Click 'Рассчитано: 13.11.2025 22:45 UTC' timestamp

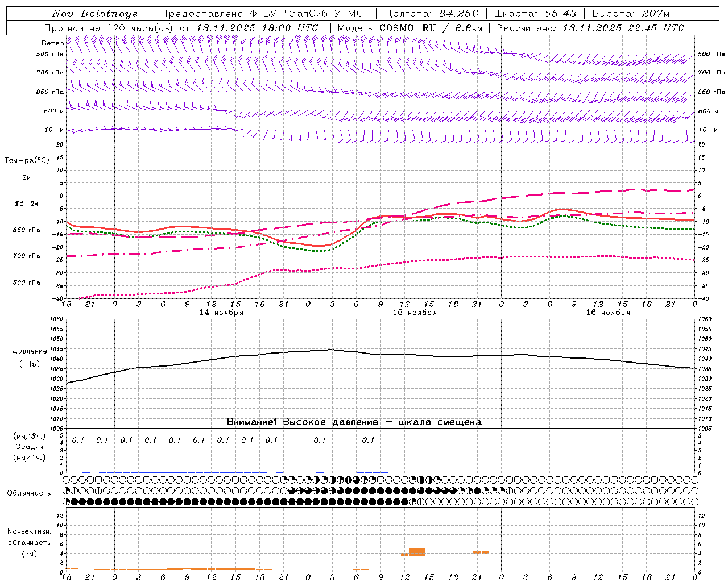[590, 28]
